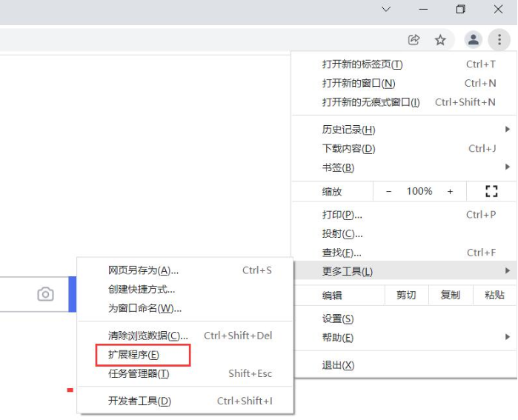Screen dimensions: 518x420
Task: Toggle fullscreen mode icon in zoom row
Action: [x=491, y=191]
